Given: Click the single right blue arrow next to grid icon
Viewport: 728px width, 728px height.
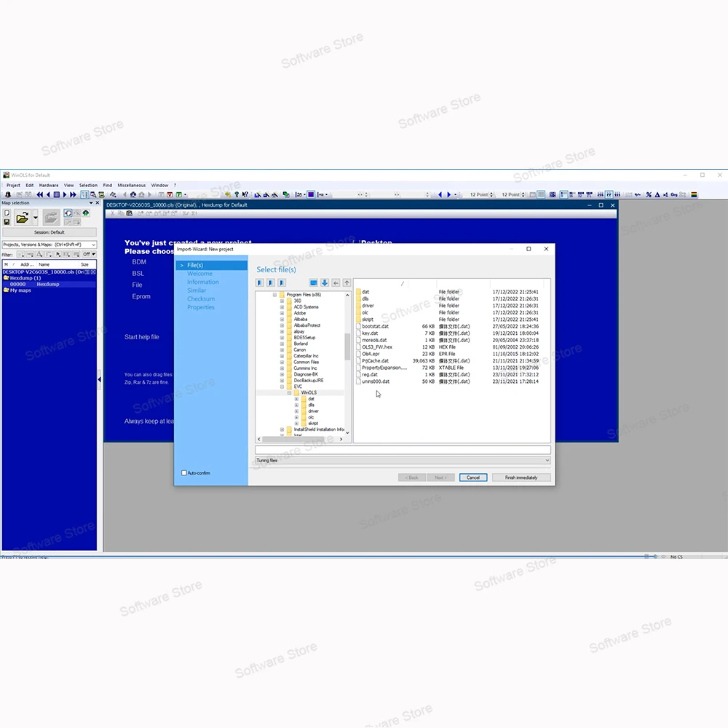Looking at the screenshot, I should click(65, 194).
